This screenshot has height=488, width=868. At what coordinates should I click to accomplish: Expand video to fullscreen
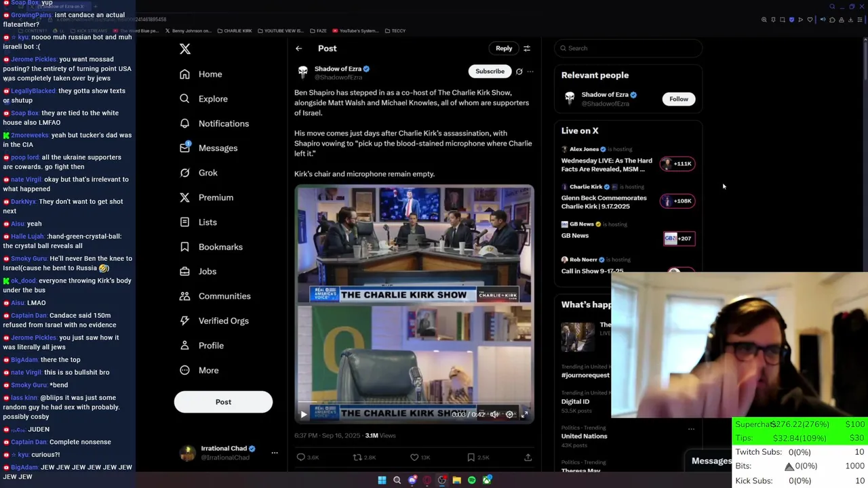point(524,414)
